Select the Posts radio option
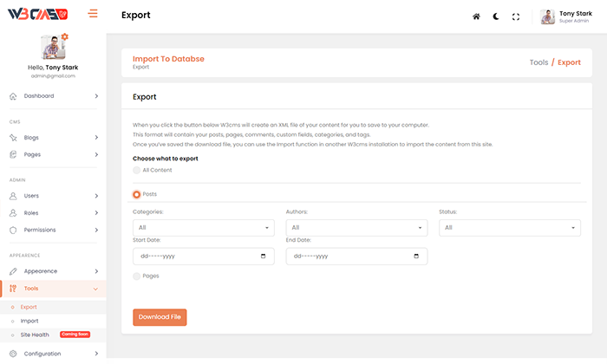Viewport: 607px width, 364px height. tap(137, 194)
